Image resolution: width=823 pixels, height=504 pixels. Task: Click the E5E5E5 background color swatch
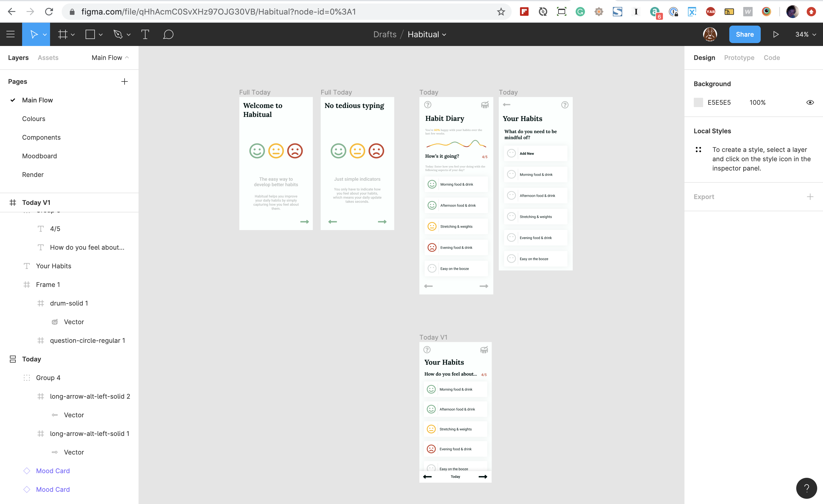point(698,102)
